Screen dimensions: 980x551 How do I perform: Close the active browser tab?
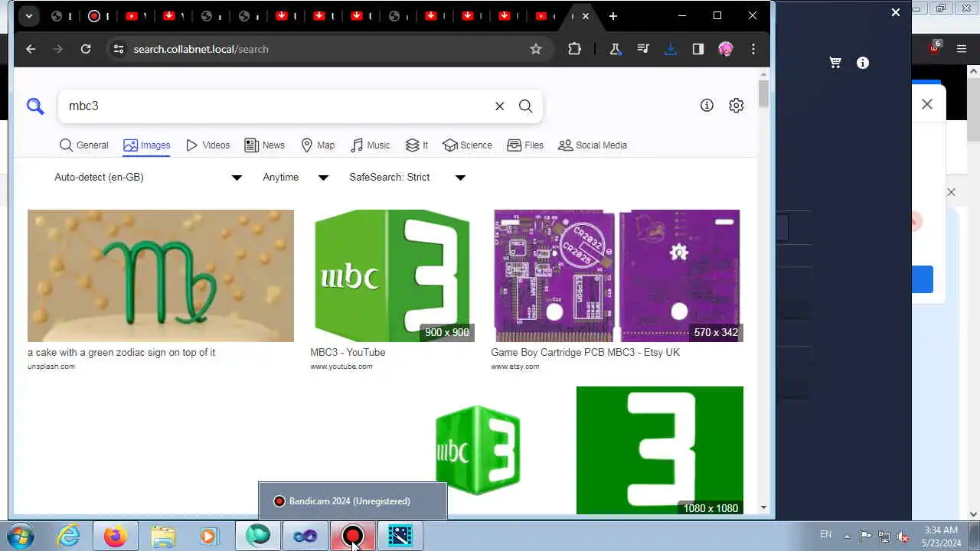pos(586,16)
